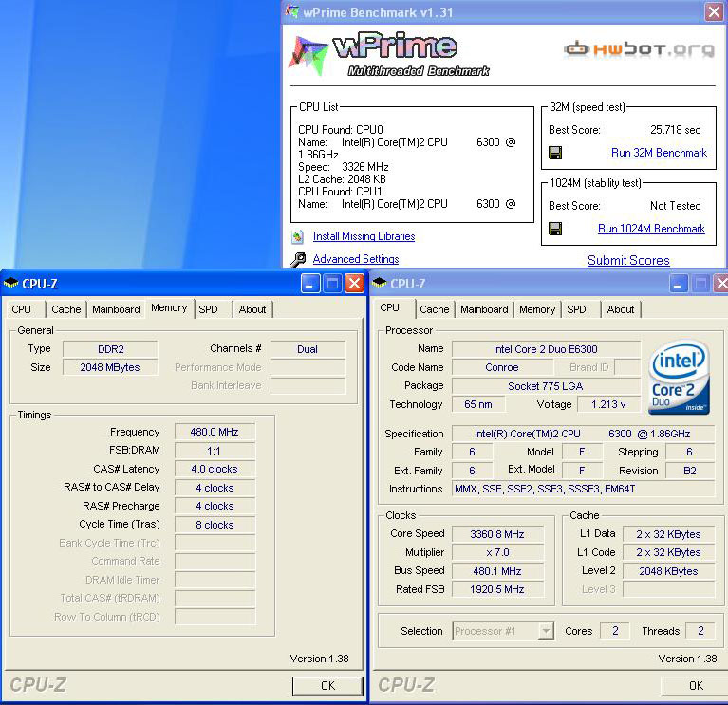Close the wPrime Benchmark window
The height and width of the screenshot is (705, 728).
point(714,11)
